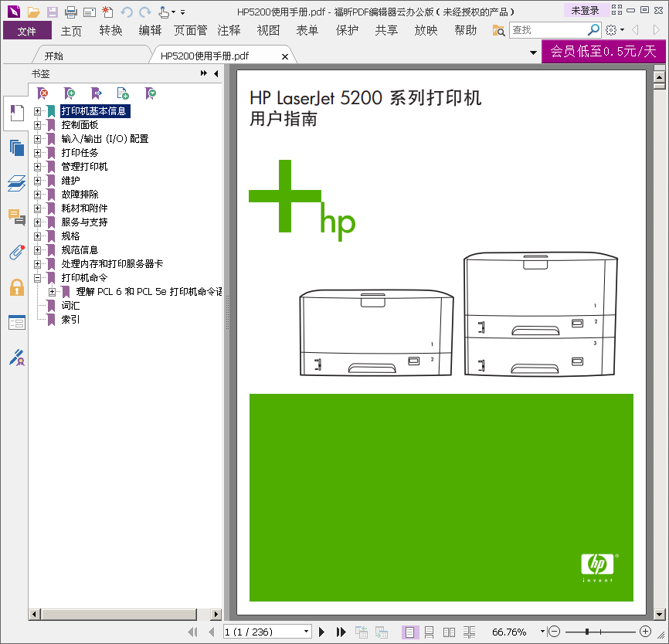Screen dimensions: 669x644
Task: Click the magnifier search icon in find box
Action: (x=593, y=30)
